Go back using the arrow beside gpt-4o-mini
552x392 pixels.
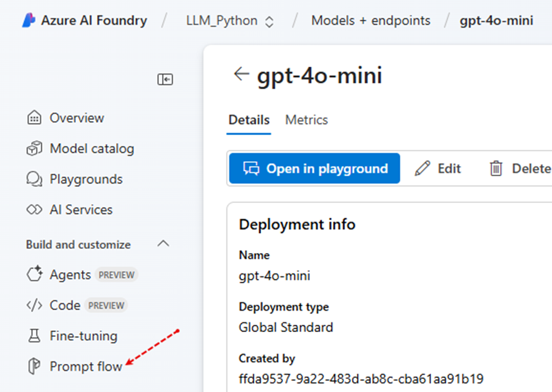241,73
